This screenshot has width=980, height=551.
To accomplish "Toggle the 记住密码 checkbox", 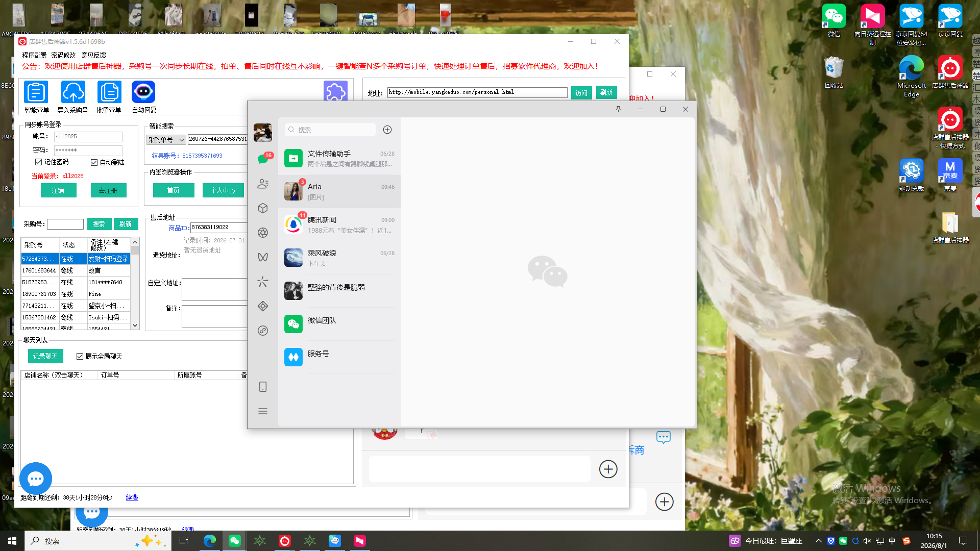I will pos(38,162).
